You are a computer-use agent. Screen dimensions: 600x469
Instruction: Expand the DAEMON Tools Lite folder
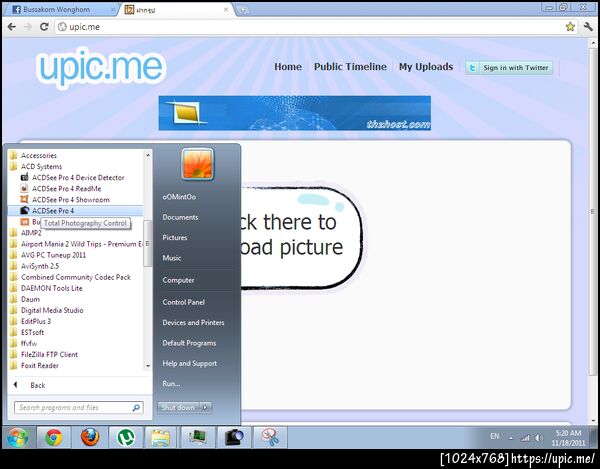pos(52,288)
